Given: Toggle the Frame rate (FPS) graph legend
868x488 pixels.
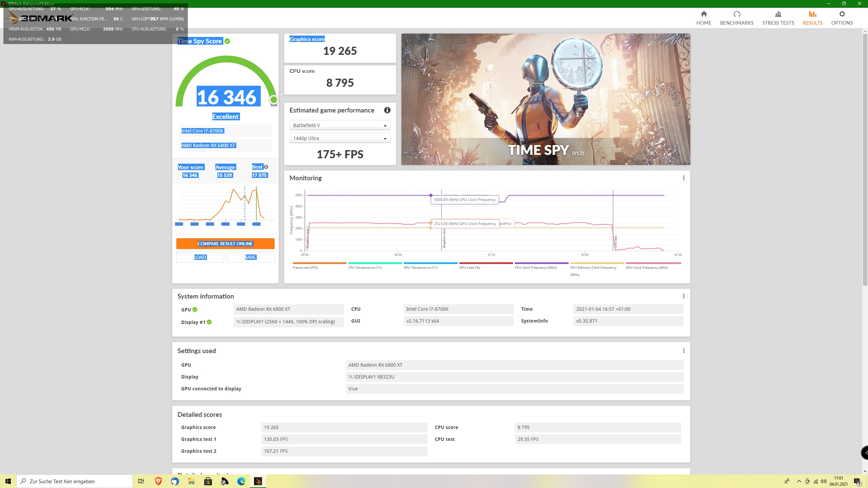Looking at the screenshot, I should pyautogui.click(x=305, y=267).
